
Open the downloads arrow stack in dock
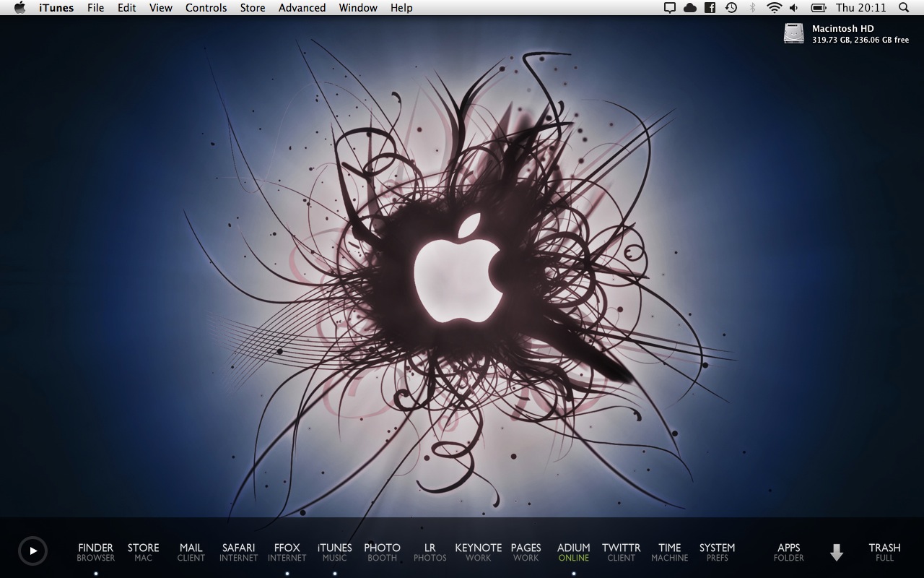tap(837, 553)
